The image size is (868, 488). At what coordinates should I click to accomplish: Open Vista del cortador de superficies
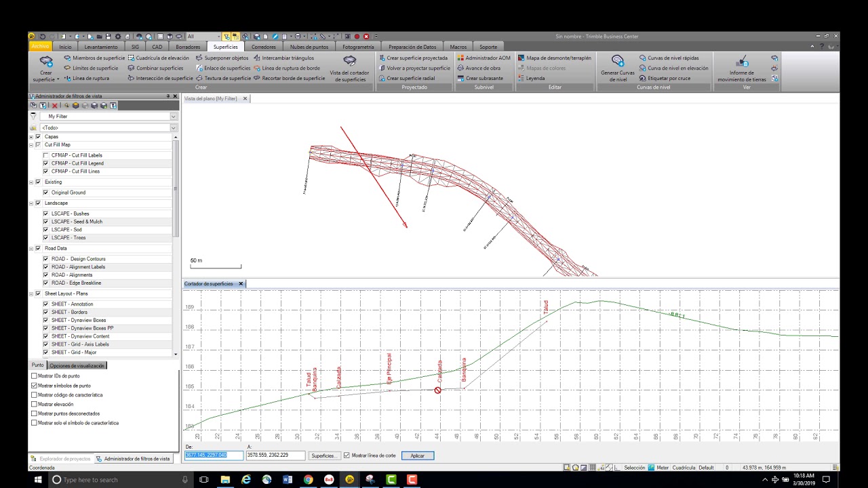click(349, 68)
